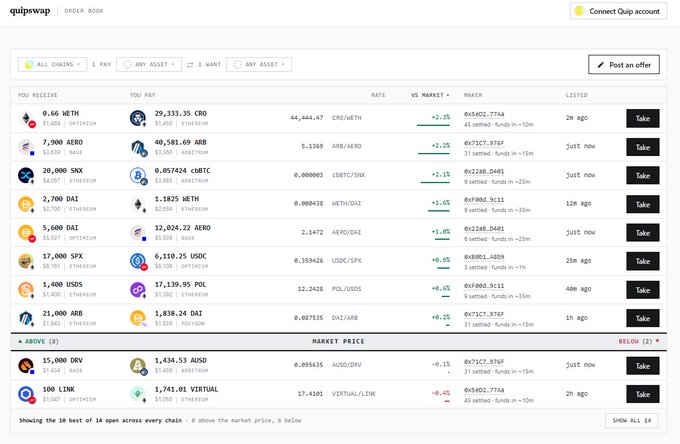Image resolution: width=680 pixels, height=444 pixels.
Task: Click the SPX token icon beside 17,000 SPX
Action: click(x=26, y=261)
